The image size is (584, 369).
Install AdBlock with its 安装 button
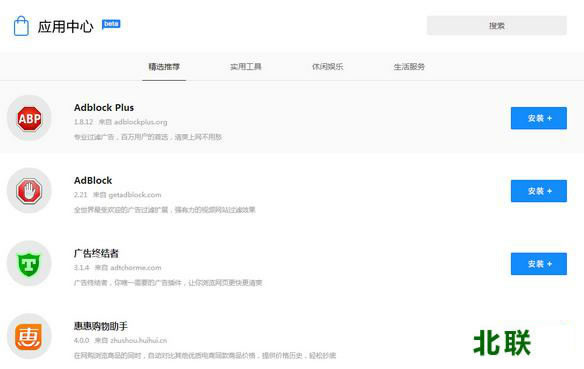coord(539,191)
